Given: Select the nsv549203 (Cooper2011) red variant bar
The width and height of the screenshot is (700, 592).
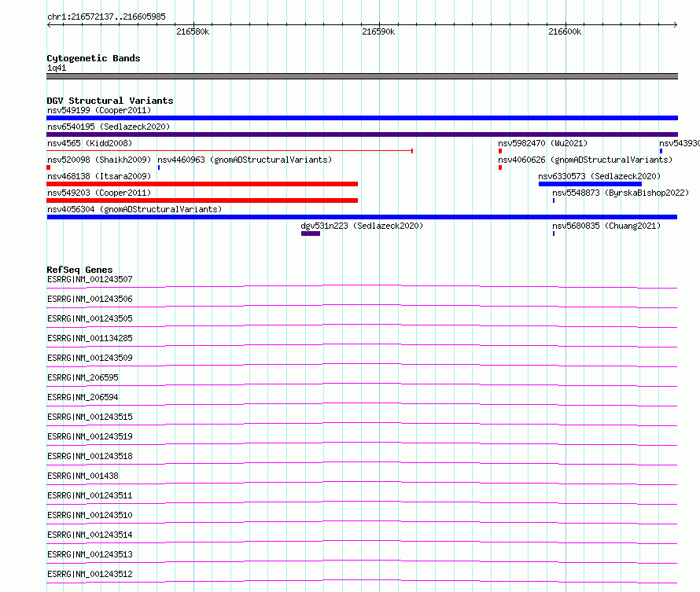Looking at the screenshot, I should 202,200.
